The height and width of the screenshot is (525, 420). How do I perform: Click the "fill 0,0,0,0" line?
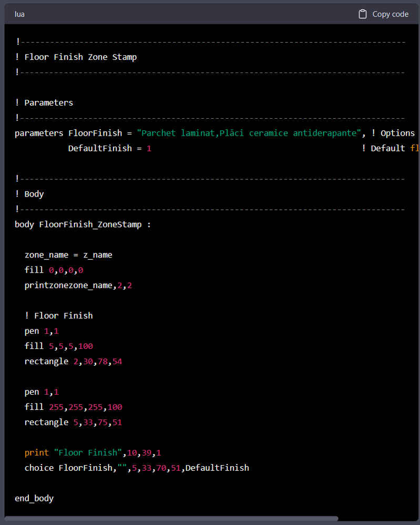(x=54, y=270)
